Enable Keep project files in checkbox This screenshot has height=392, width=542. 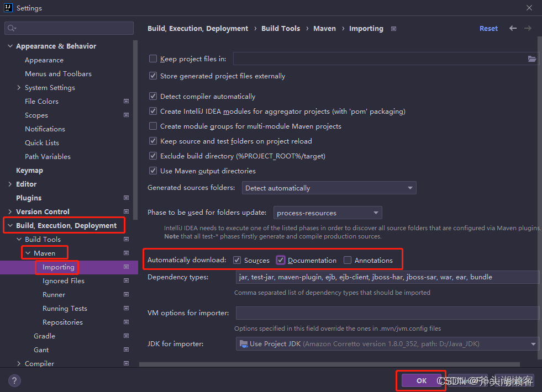point(153,59)
